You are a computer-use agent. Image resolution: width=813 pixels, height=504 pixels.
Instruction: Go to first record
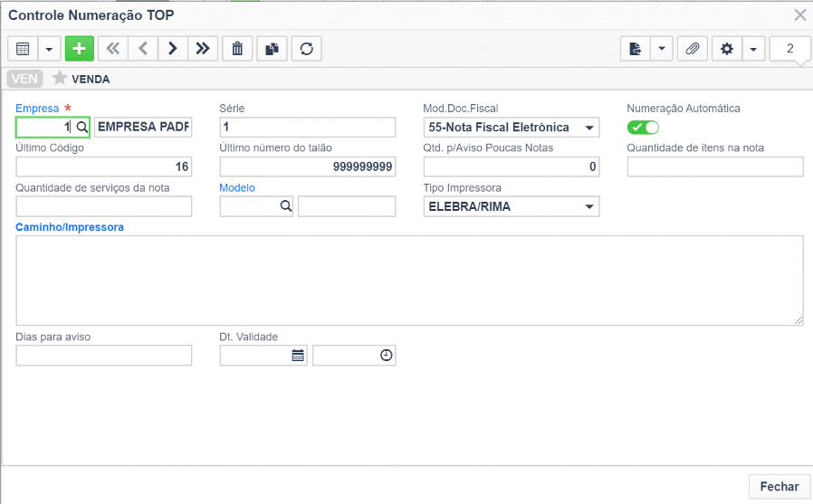click(x=113, y=49)
